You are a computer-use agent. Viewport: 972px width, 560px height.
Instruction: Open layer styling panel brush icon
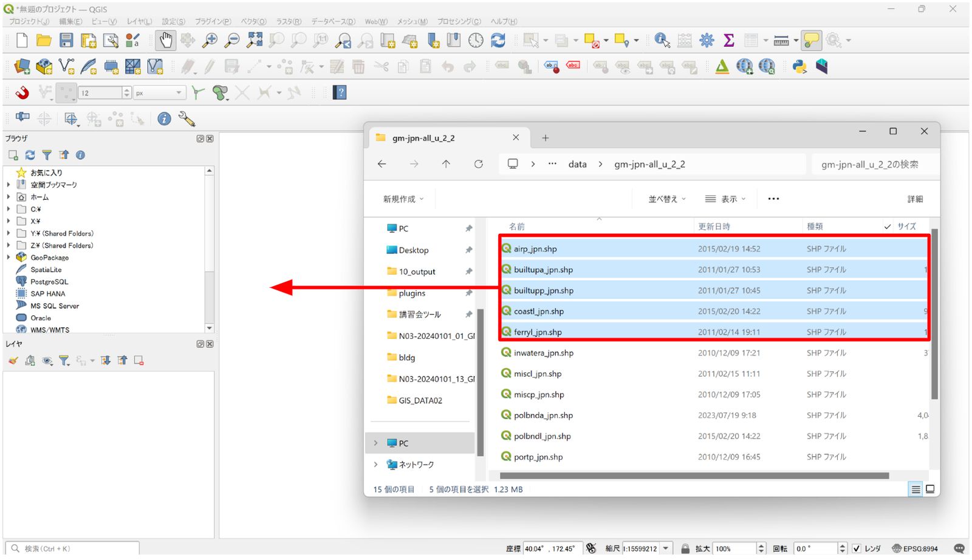point(13,361)
